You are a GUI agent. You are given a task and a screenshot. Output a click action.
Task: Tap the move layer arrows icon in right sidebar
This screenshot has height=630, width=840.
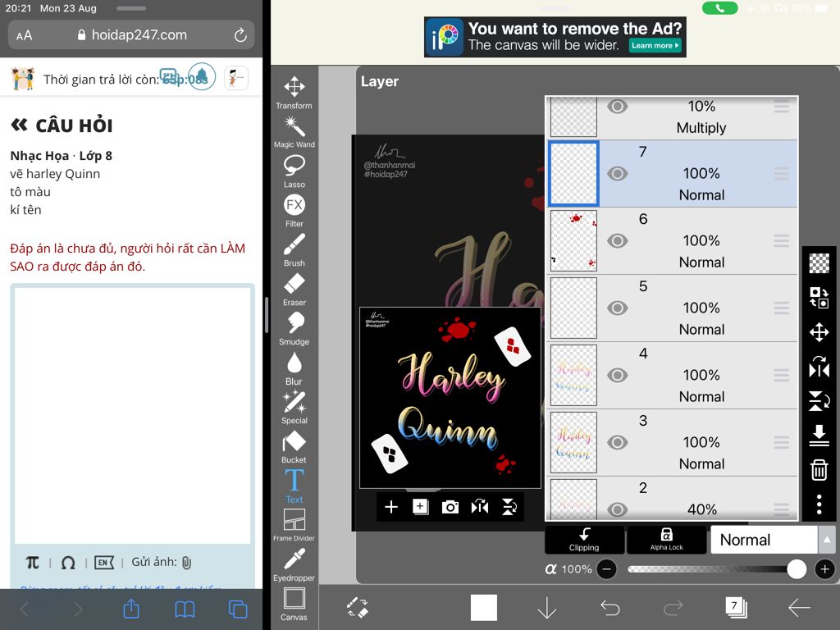pos(819,332)
